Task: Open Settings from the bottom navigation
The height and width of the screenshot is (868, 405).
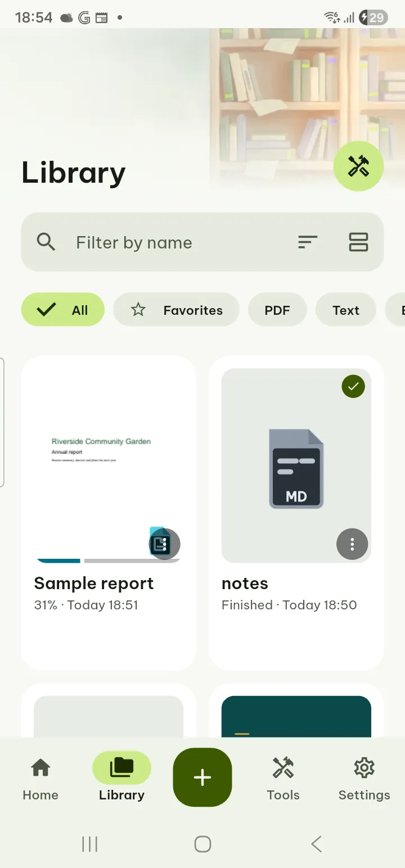Action: click(364, 779)
